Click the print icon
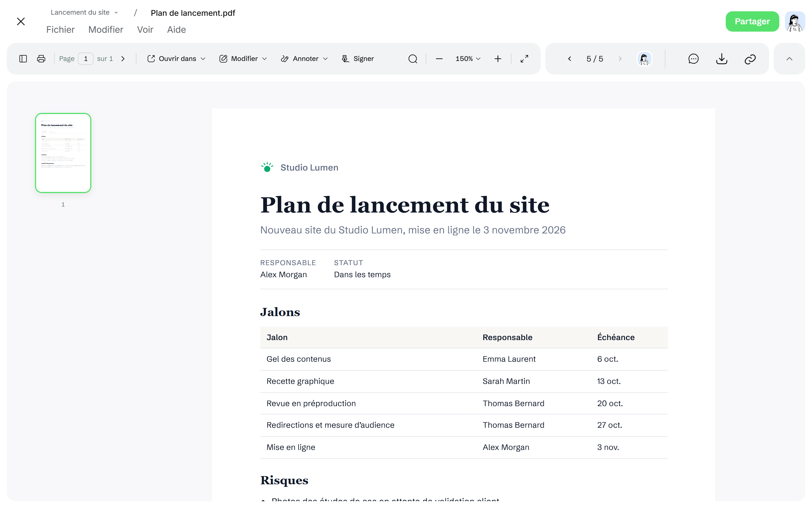The height and width of the screenshot is (508, 812). [x=41, y=59]
